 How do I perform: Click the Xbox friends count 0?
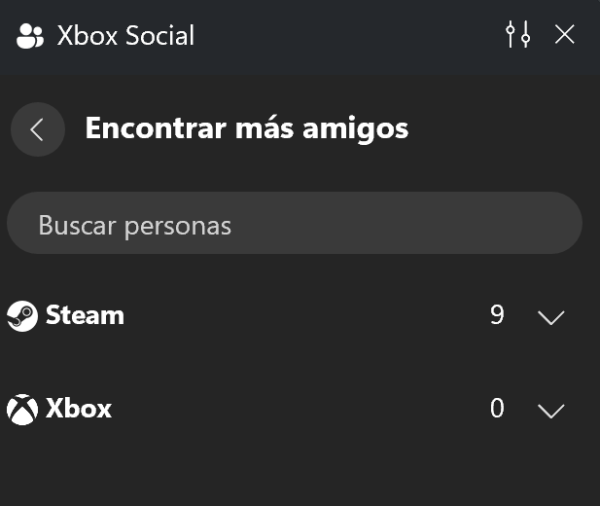(497, 408)
